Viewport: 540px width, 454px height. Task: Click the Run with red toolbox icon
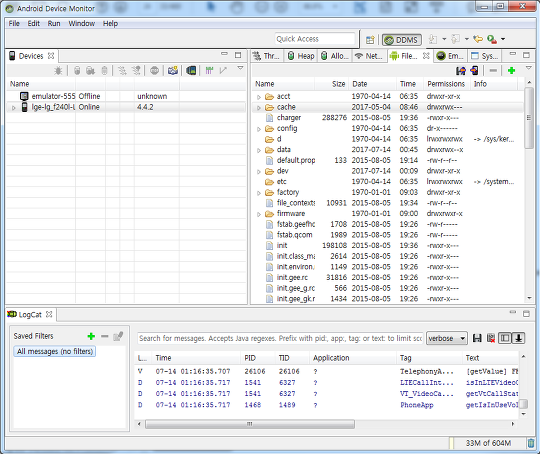[492, 39]
